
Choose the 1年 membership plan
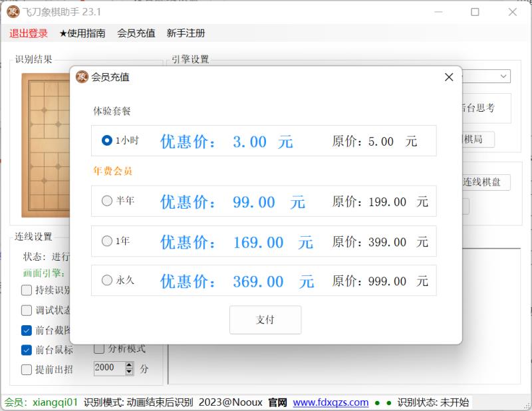click(x=107, y=241)
